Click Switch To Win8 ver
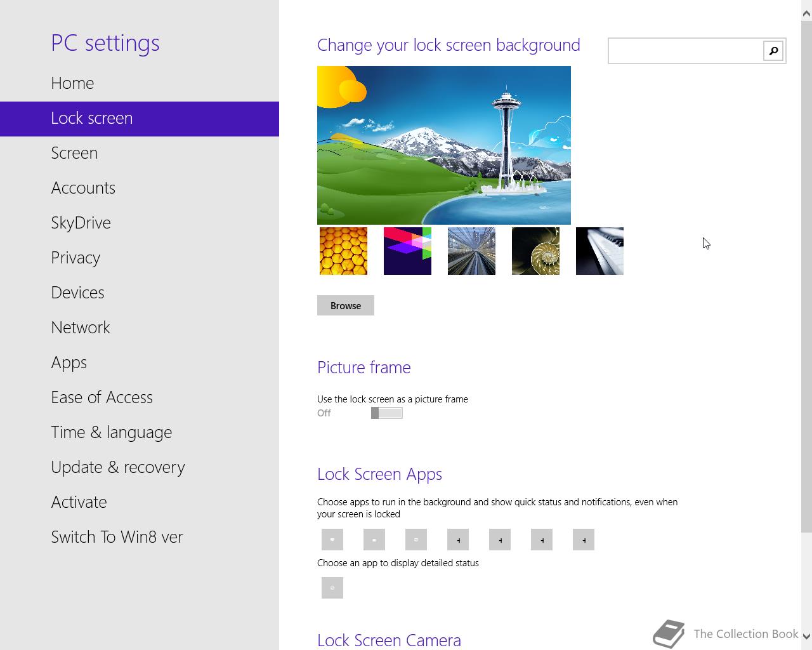The height and width of the screenshot is (650, 812). coord(140,537)
